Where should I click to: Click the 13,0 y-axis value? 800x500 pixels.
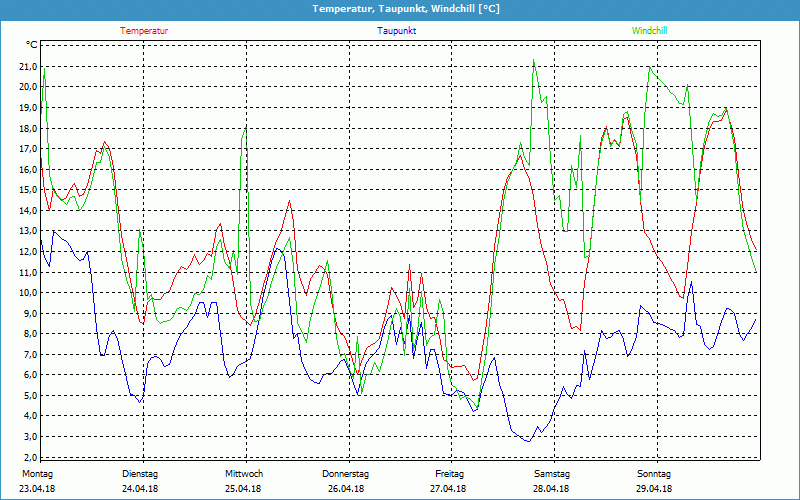[29, 231]
